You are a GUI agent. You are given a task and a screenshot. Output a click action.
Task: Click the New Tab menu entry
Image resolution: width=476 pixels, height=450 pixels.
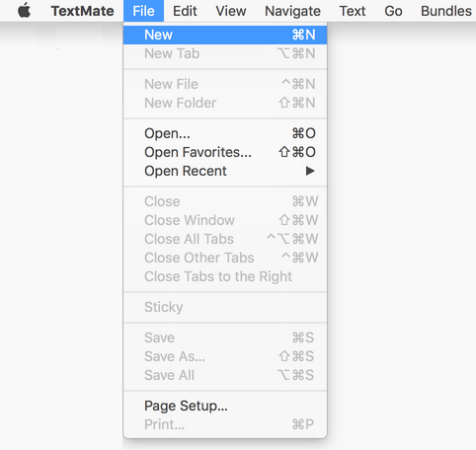[225, 53]
